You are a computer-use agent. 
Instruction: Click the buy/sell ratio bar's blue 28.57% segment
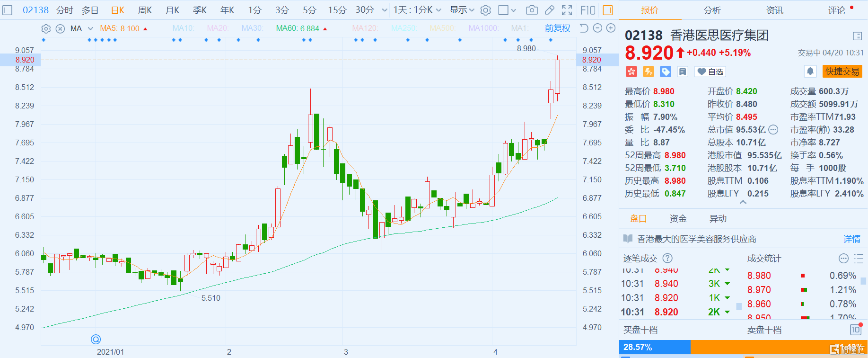tap(655, 347)
